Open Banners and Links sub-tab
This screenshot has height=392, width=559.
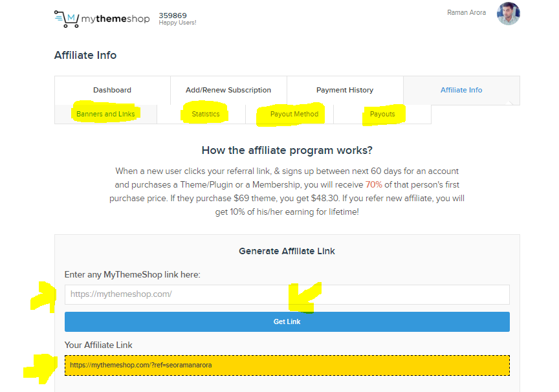tap(105, 114)
